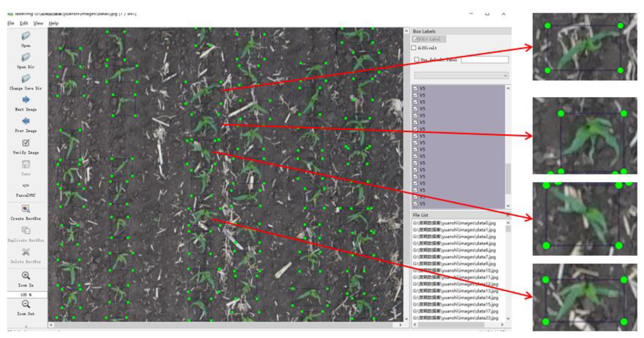
Task: Open the View menu
Action: 38,23
